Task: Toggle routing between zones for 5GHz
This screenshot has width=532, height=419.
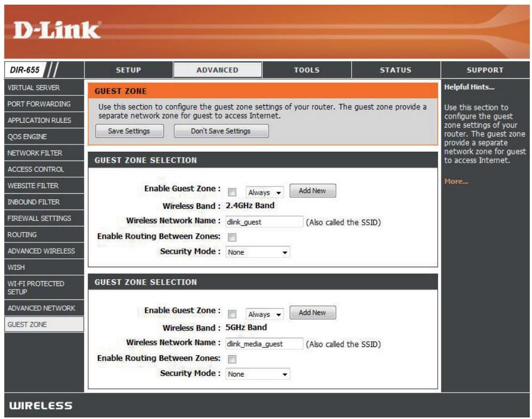Action: click(232, 359)
